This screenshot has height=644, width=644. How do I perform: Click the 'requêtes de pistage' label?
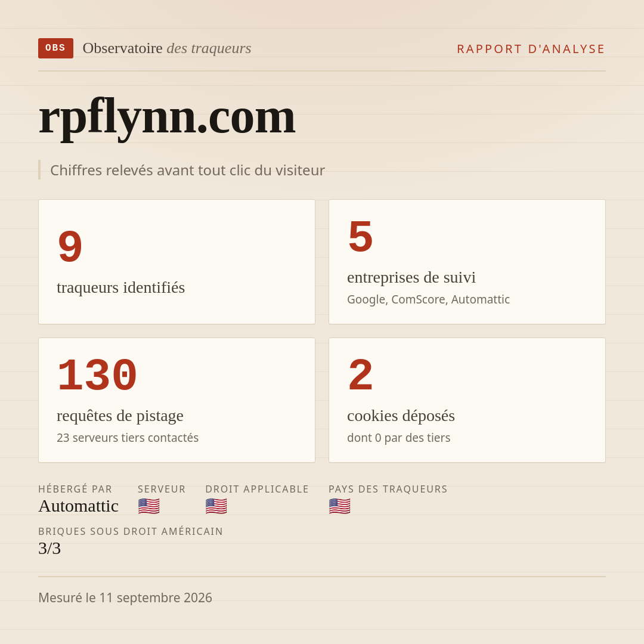click(120, 416)
